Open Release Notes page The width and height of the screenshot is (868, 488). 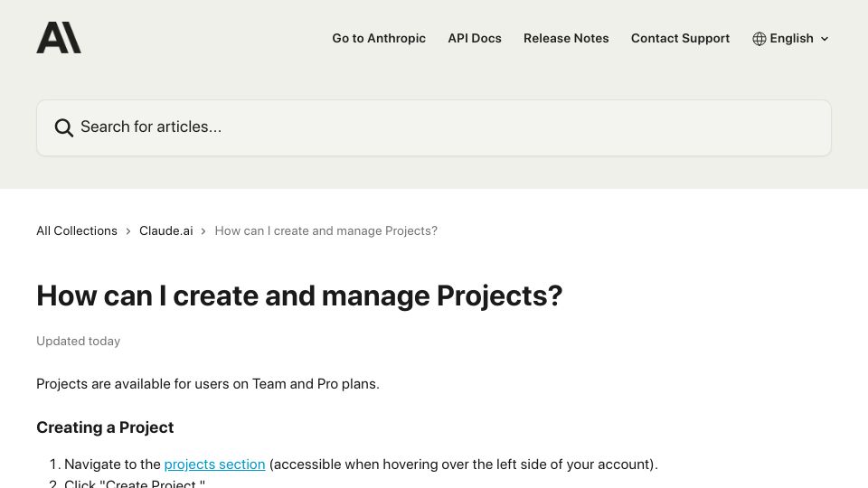click(566, 38)
